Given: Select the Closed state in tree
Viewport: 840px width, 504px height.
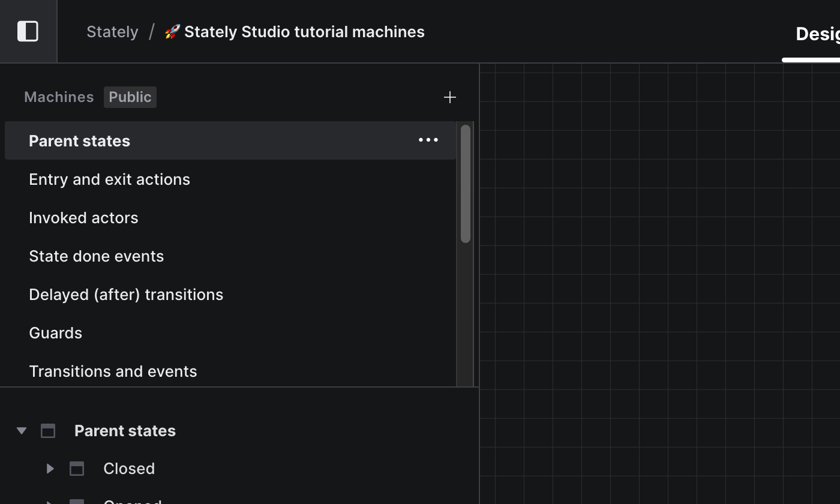Looking at the screenshot, I should (129, 469).
